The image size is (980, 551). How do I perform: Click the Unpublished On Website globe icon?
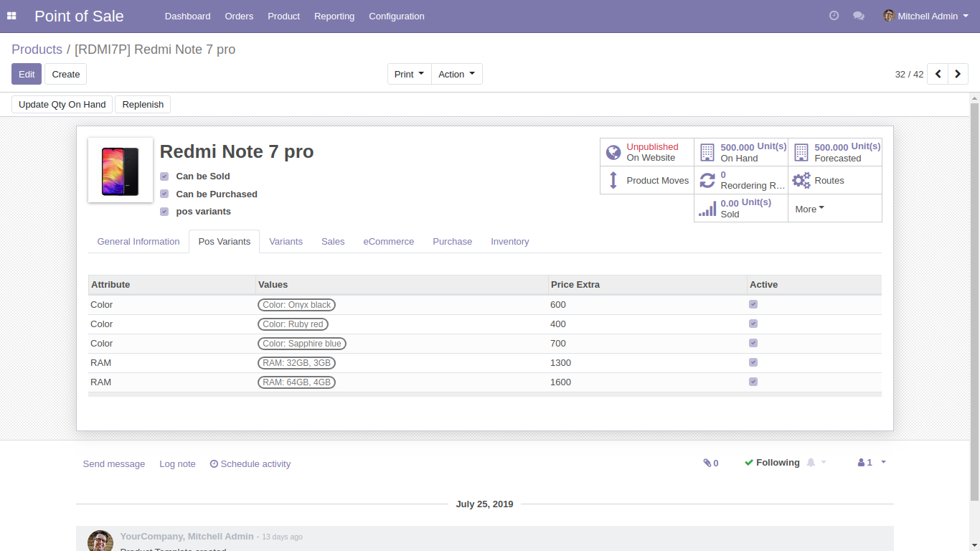pyautogui.click(x=613, y=152)
